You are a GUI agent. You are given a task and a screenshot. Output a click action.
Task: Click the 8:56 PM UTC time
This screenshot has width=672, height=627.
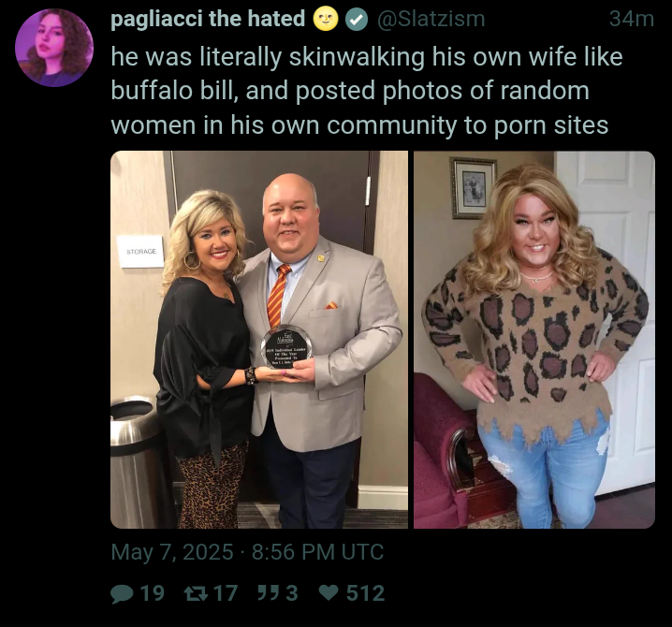[x=317, y=552]
